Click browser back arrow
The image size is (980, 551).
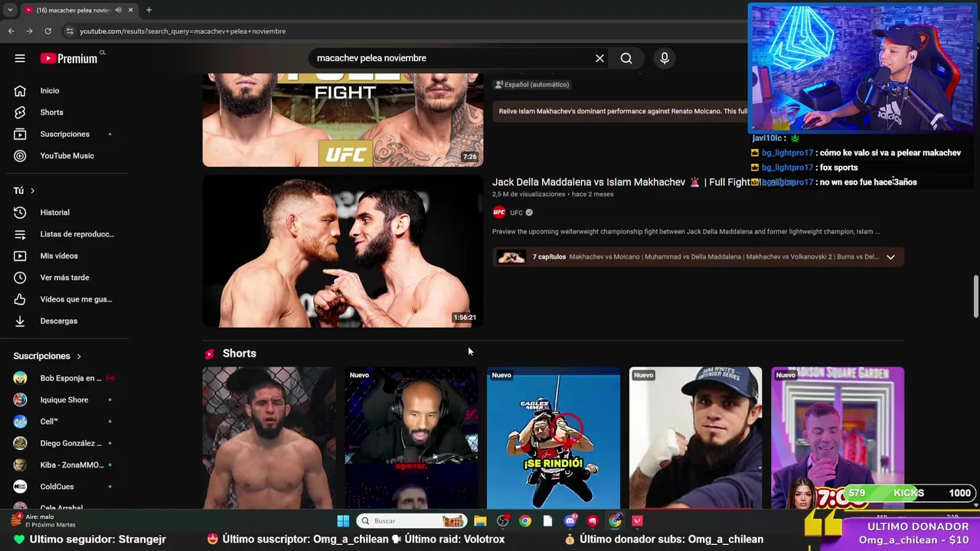click(11, 31)
